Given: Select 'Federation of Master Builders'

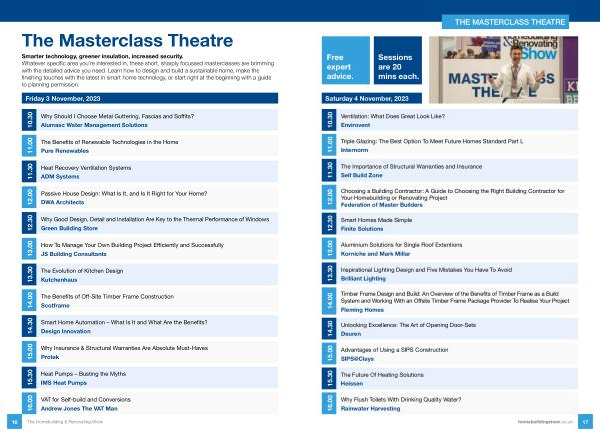Looking at the screenshot, I should tap(382, 205).
